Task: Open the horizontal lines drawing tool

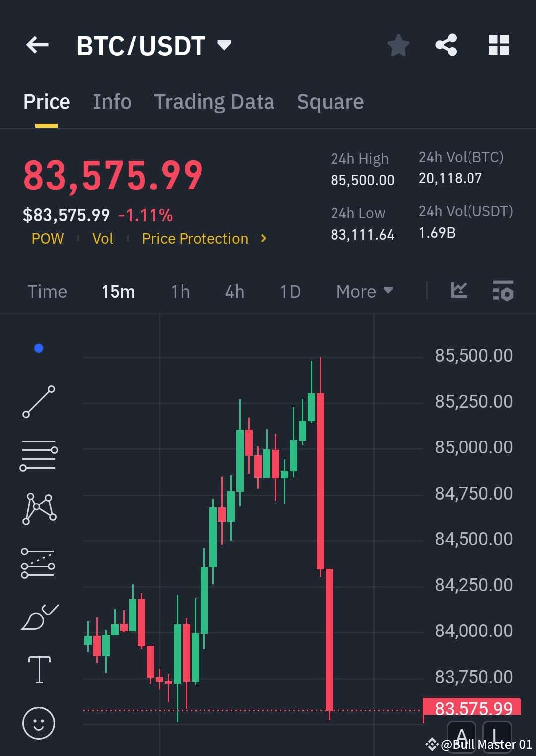Action: (x=39, y=455)
